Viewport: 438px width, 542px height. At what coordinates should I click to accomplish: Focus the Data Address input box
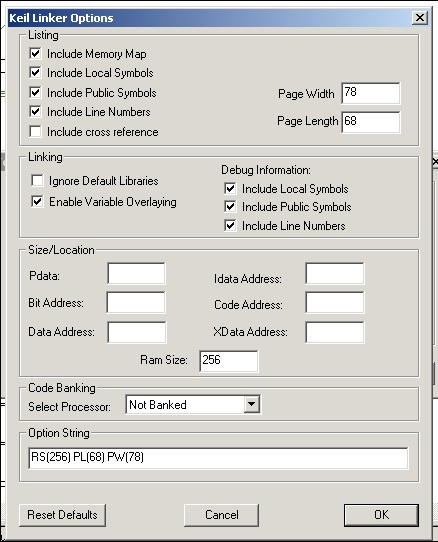[x=137, y=332]
